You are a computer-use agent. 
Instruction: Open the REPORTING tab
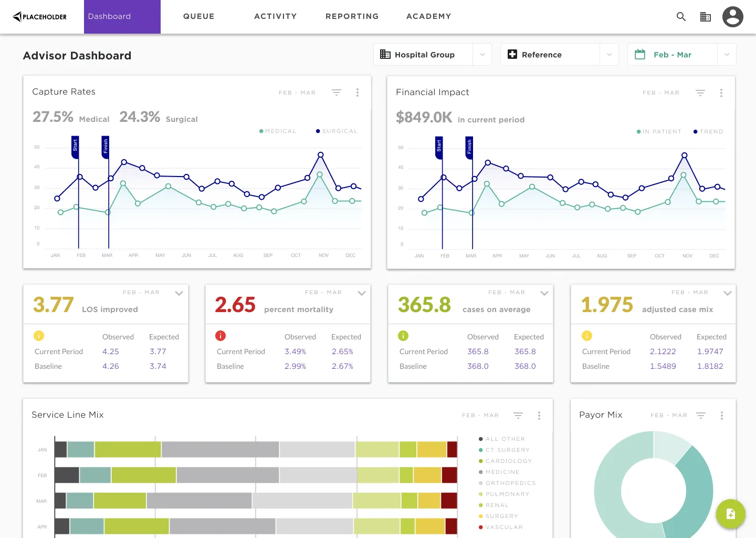[352, 17]
